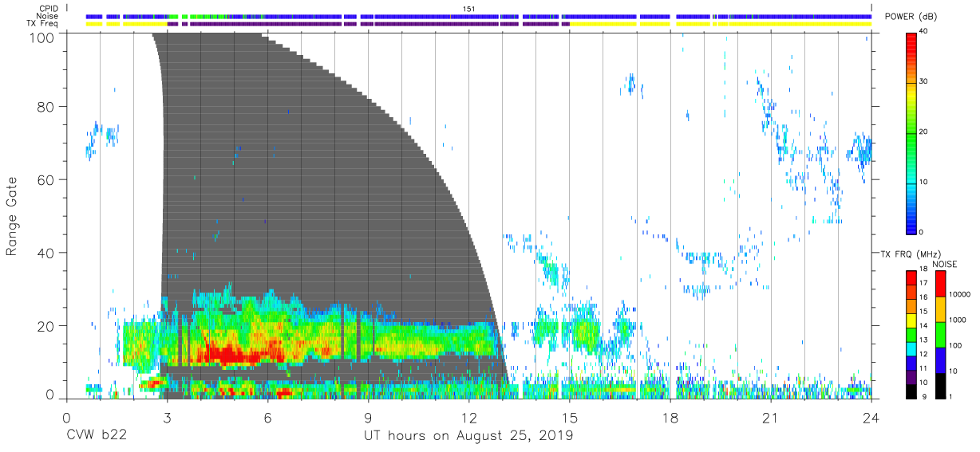Click the "14" MHz label on TX FRQ scale
The width and height of the screenshot is (980, 452).
tap(925, 326)
